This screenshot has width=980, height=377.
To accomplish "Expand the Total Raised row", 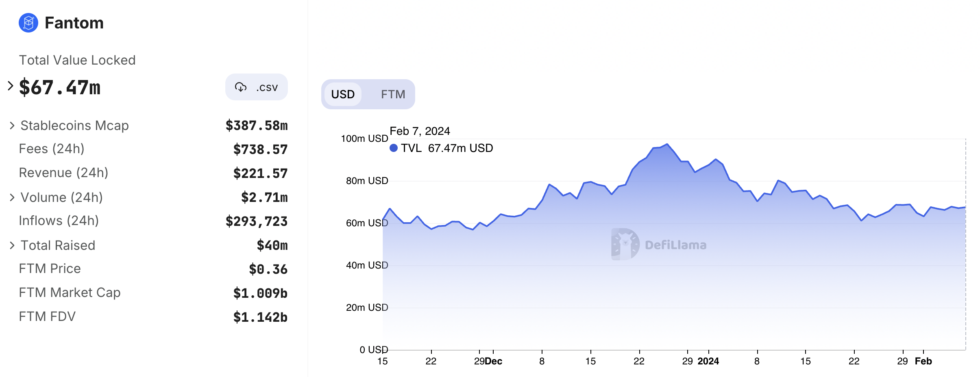I will 12,246.
